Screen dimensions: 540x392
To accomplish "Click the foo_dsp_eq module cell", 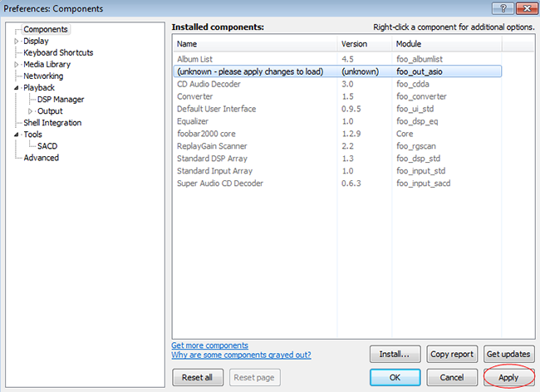I will (x=417, y=121).
